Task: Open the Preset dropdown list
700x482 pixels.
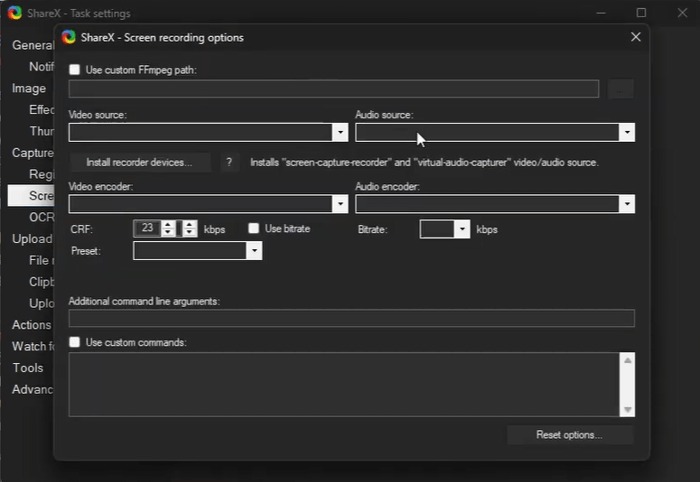Action: (x=254, y=251)
